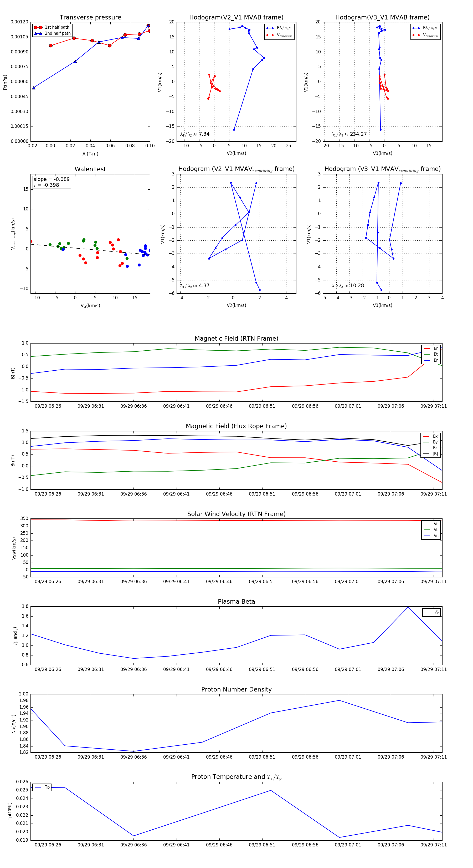Click the "WalenTest" plot title
The width and height of the screenshot is (473, 868).
[90, 169]
